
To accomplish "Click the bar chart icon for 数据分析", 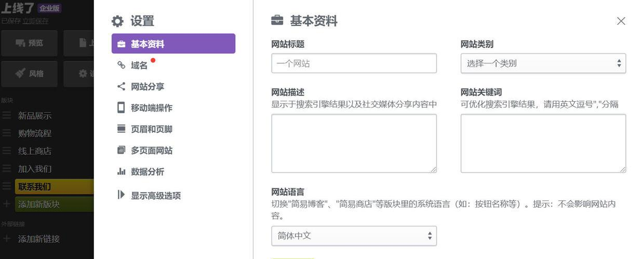I will pyautogui.click(x=121, y=171).
